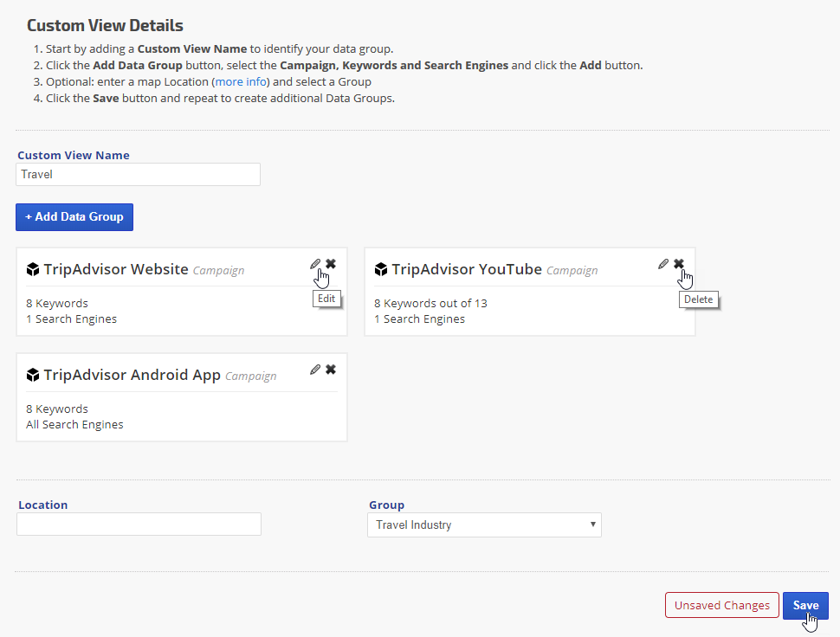Viewport: 840px width, 637px height.
Task: Select the TripAdvisor Android App card title
Action: tap(132, 375)
